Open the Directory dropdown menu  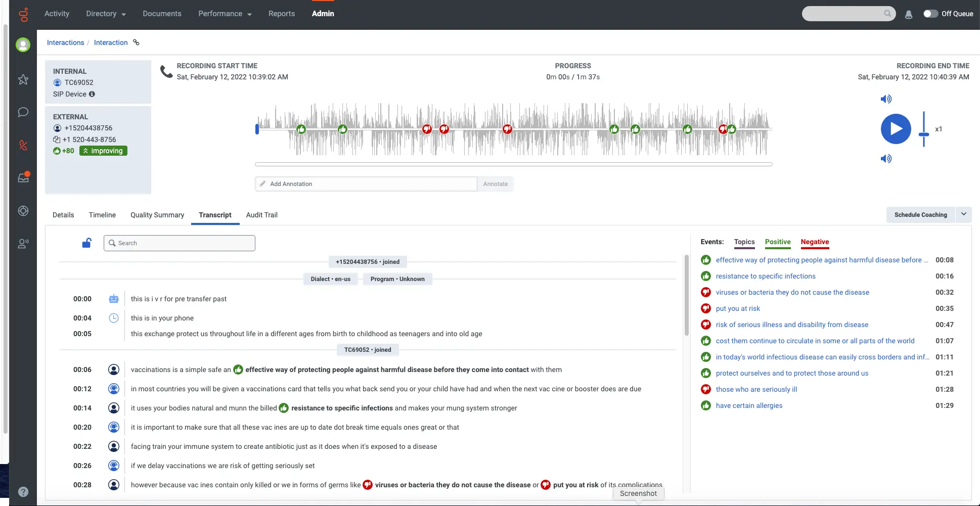(x=105, y=14)
